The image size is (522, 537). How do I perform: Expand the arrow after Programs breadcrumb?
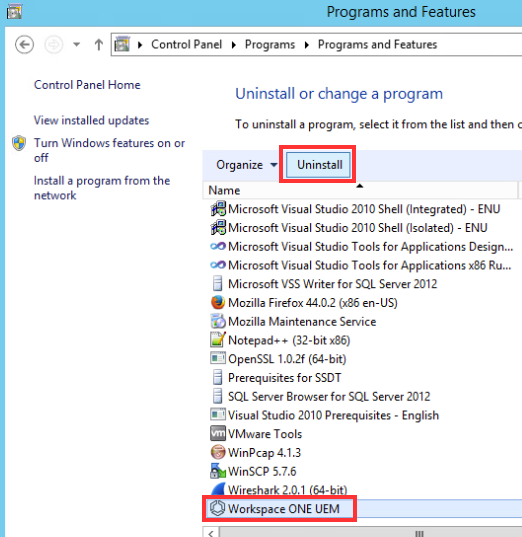pos(307,45)
